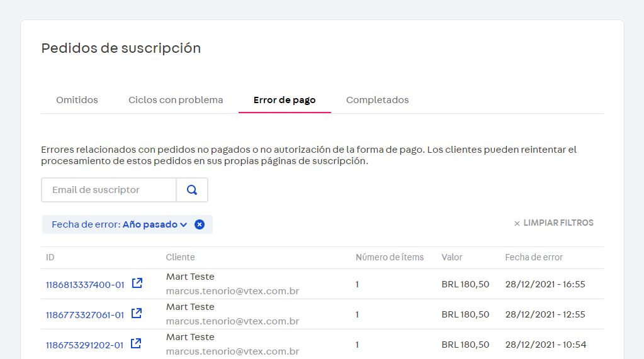This screenshot has height=359, width=644.
Task: Click the Fecha de error column header
Action: (534, 257)
